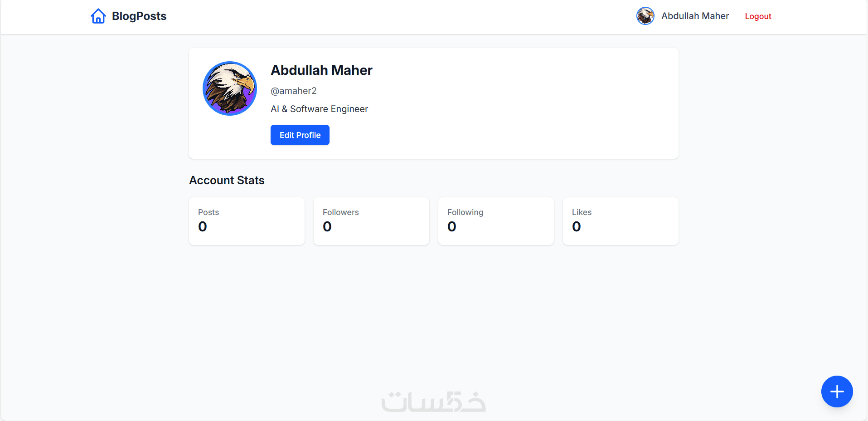The height and width of the screenshot is (421, 868).
Task: Click the AI & Software Engineer bio
Action: pyautogui.click(x=319, y=109)
